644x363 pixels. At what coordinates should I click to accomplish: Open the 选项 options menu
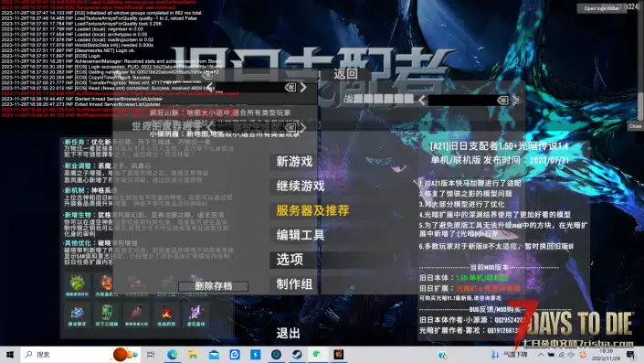point(290,260)
